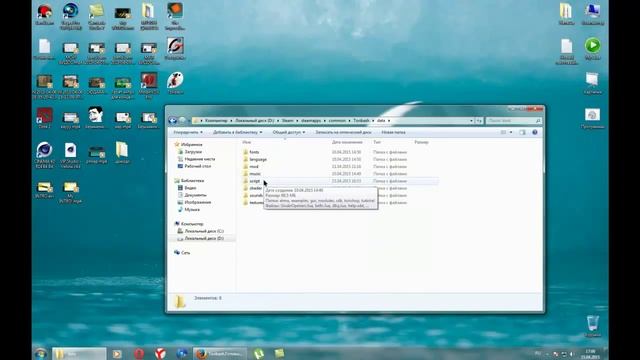Click the Explorer search input field
This screenshot has width=640, height=360.
point(513,121)
